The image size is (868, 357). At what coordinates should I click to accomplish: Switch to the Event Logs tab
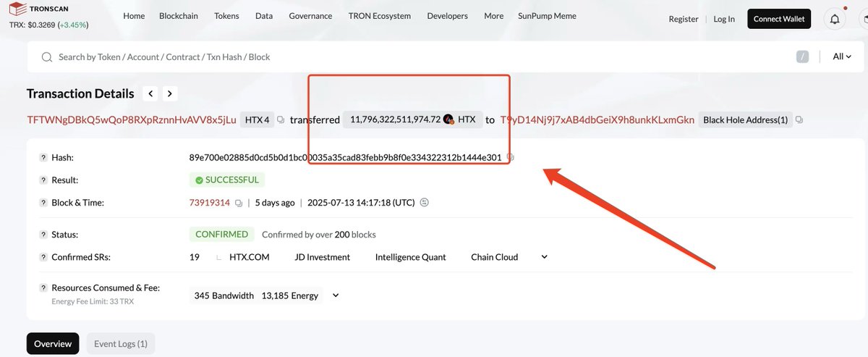point(121,344)
